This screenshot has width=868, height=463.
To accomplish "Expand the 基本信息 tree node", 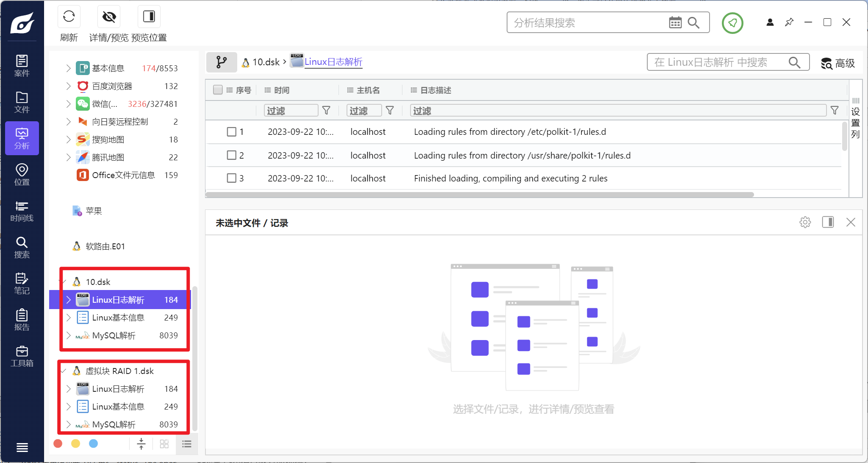I will (x=68, y=68).
